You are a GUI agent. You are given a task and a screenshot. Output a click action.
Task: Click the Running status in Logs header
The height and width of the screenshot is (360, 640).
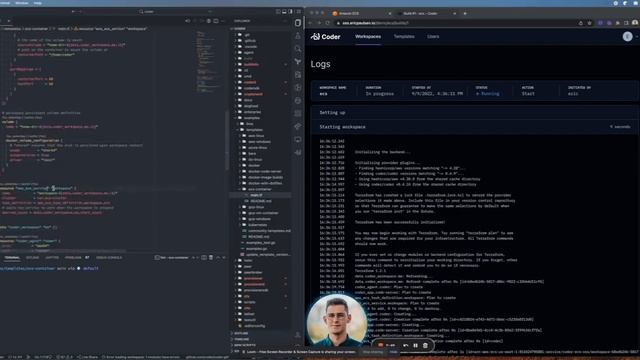[488, 94]
